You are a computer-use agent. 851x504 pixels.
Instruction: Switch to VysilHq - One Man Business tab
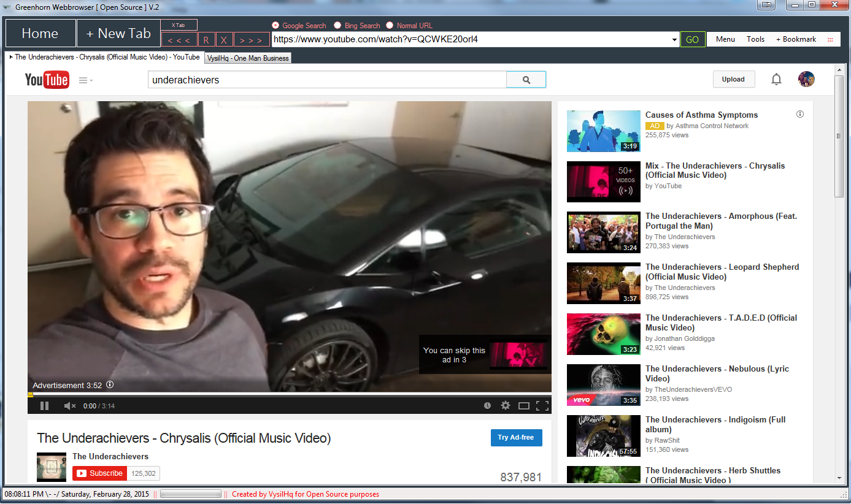click(248, 58)
